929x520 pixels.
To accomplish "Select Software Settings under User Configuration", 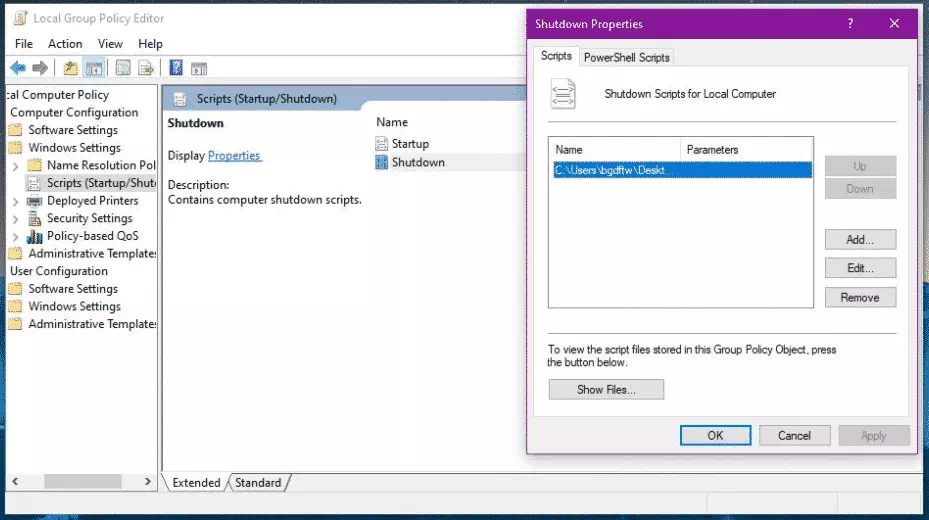I will [73, 289].
